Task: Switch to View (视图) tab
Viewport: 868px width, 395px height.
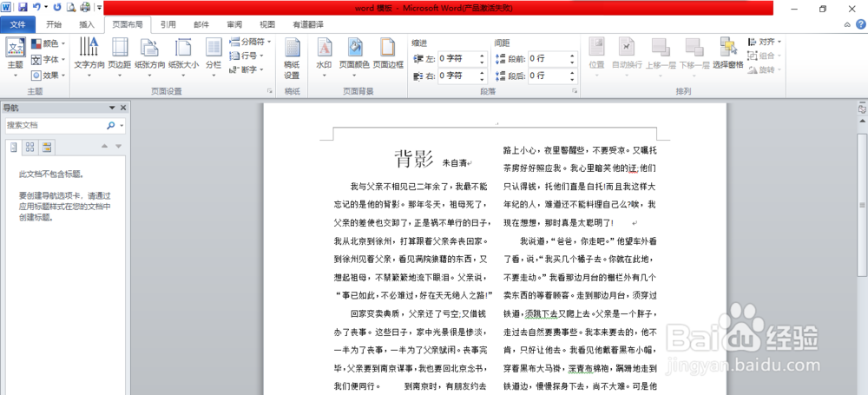Action: click(x=267, y=24)
